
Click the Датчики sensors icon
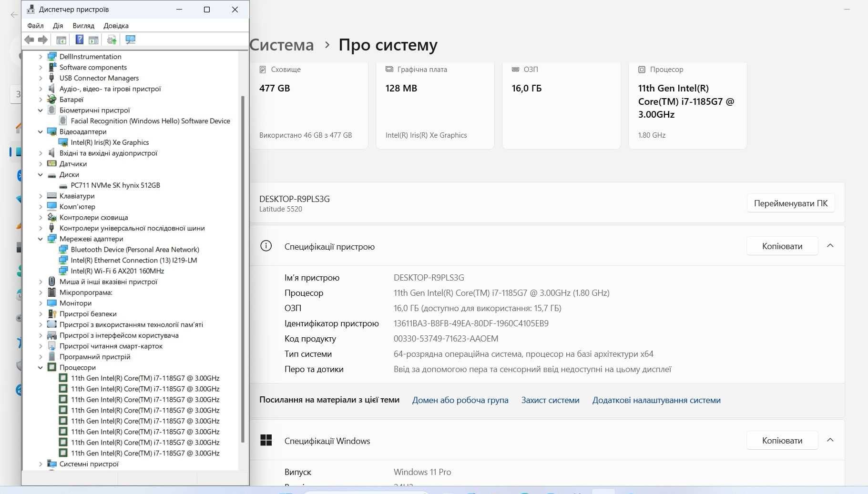(52, 164)
